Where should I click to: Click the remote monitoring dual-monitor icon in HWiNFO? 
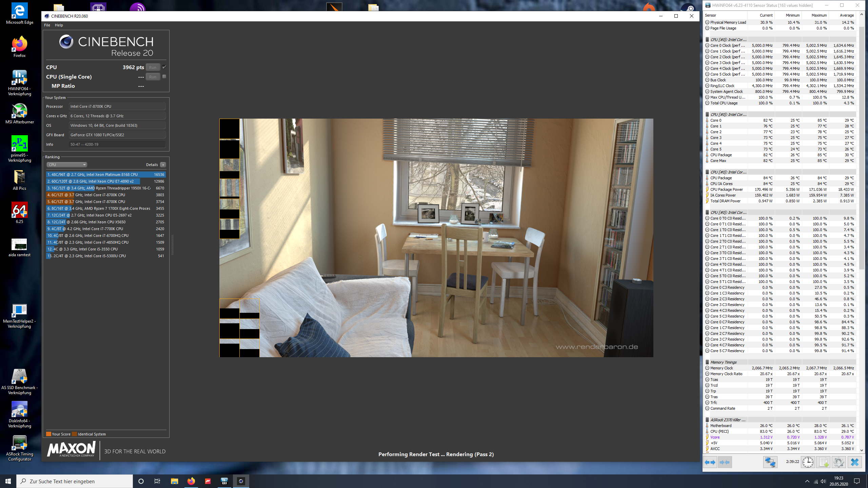click(x=770, y=462)
